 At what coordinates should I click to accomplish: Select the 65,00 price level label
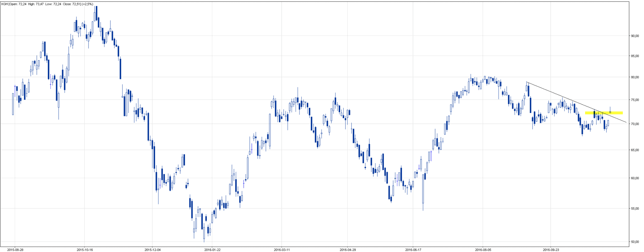635,150
